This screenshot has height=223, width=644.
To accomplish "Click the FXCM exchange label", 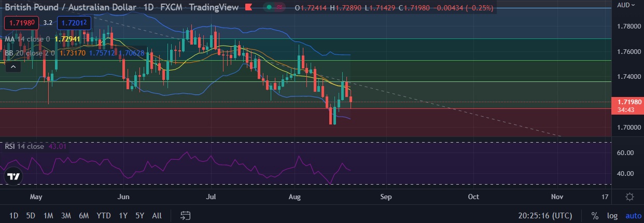I will [171, 7].
